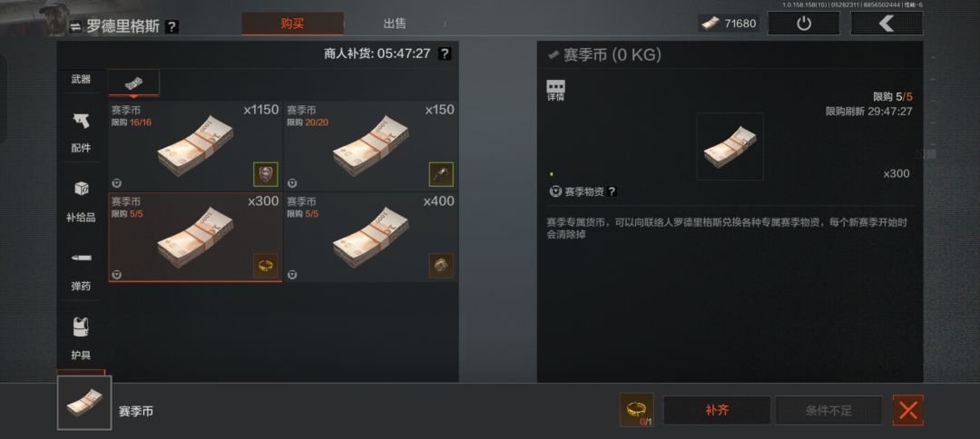The width and height of the screenshot is (980, 439).
Task: Click the 条件不足 button
Action: 828,410
